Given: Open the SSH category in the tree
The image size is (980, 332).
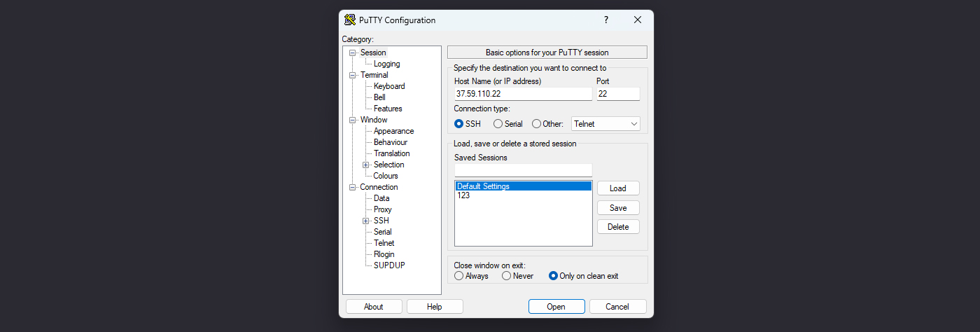Looking at the screenshot, I should 381,221.
